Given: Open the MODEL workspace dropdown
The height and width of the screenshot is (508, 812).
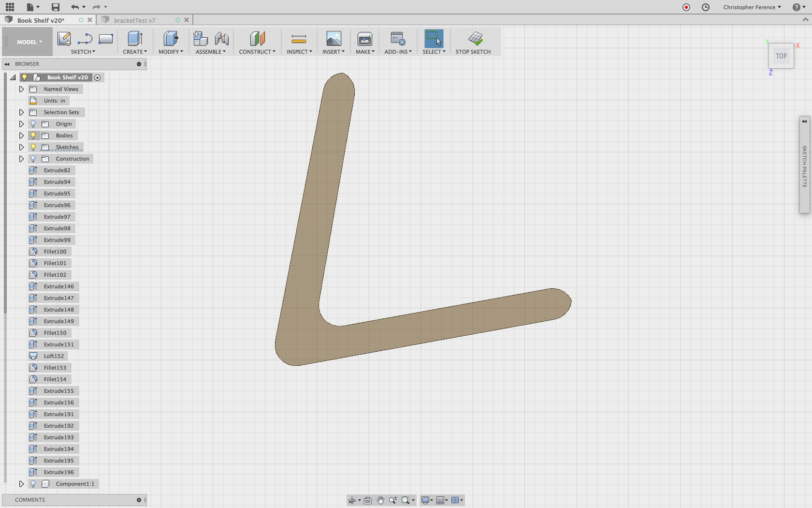Looking at the screenshot, I should [29, 42].
